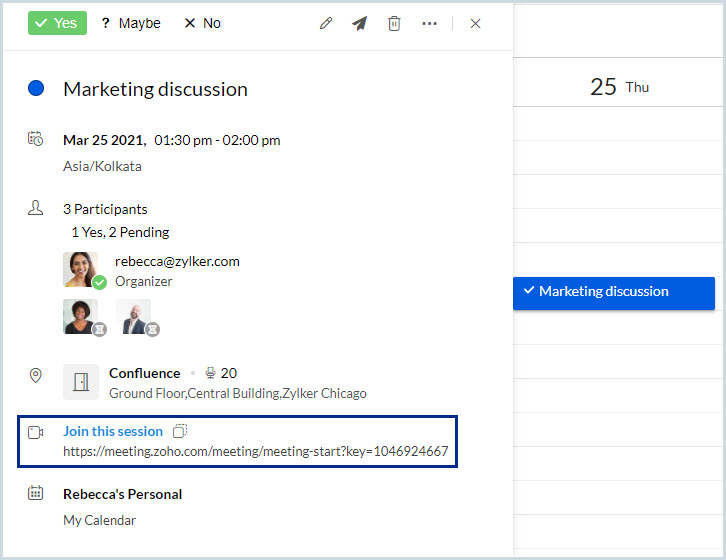Respond No to the invitation
The width and height of the screenshot is (726, 560).
point(202,23)
